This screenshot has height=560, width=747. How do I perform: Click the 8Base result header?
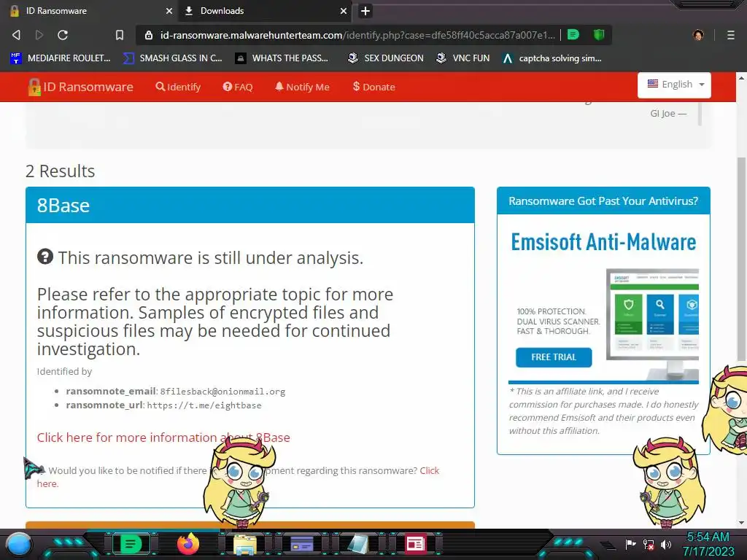pos(250,205)
